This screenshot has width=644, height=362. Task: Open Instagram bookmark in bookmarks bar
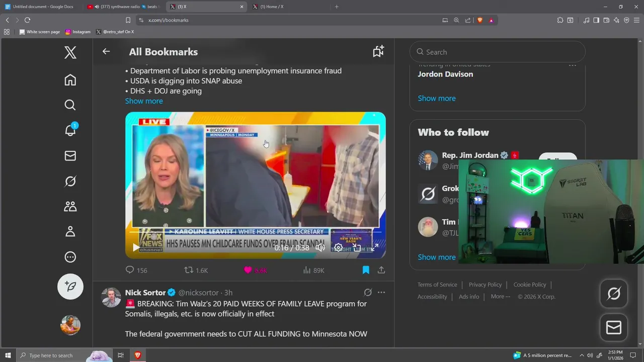tap(77, 32)
